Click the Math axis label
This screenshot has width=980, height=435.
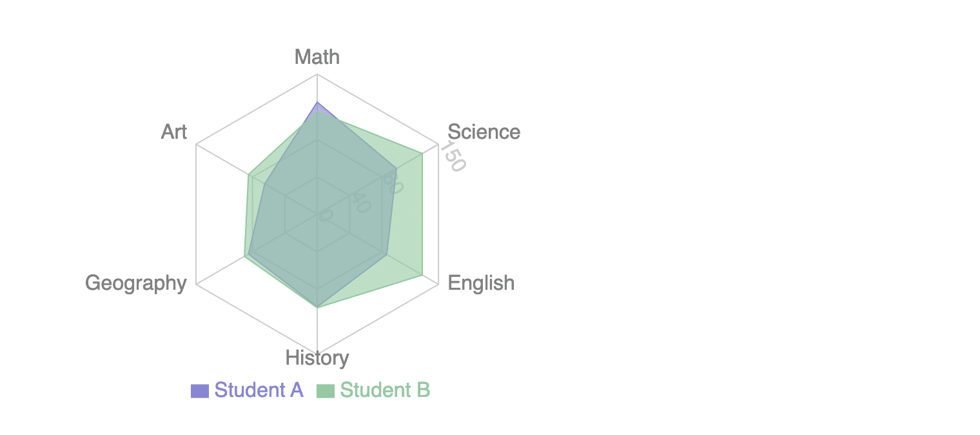click(317, 57)
